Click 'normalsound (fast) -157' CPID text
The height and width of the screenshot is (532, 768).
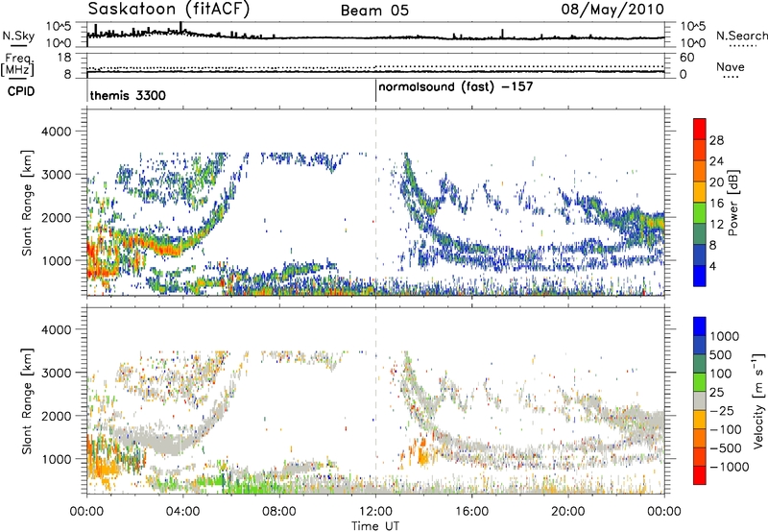pyautogui.click(x=455, y=87)
